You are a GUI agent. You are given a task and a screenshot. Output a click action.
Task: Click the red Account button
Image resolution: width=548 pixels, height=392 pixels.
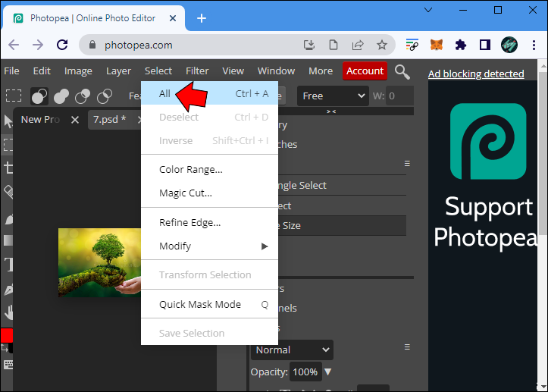(x=365, y=71)
